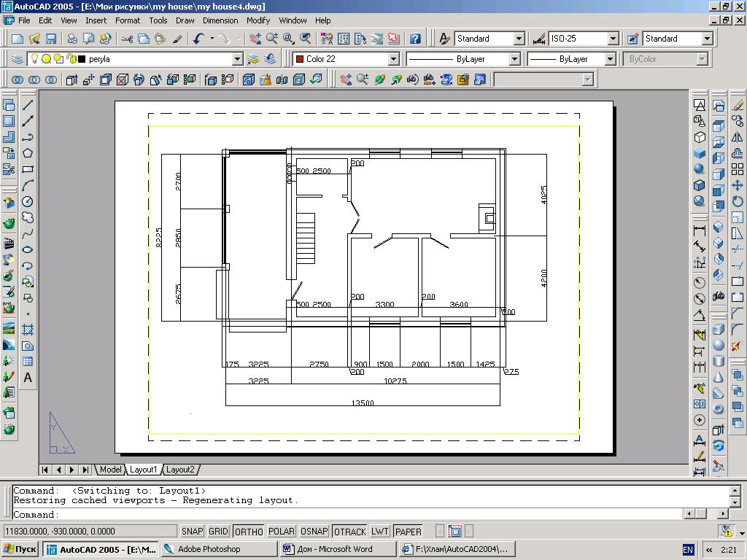The height and width of the screenshot is (560, 747).
Task: Switch to the Model tab
Action: (x=110, y=470)
